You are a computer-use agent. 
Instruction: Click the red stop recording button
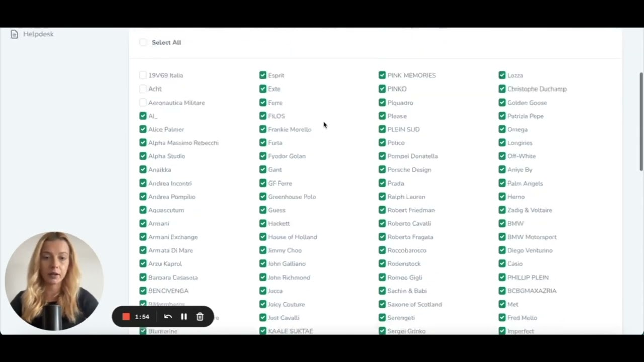tap(126, 317)
